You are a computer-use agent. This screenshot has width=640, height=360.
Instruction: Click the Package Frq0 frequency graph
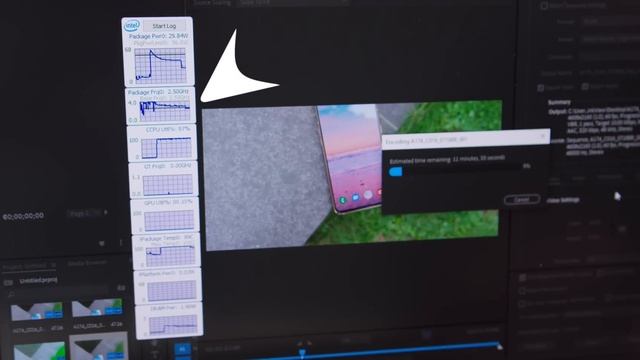click(x=165, y=111)
